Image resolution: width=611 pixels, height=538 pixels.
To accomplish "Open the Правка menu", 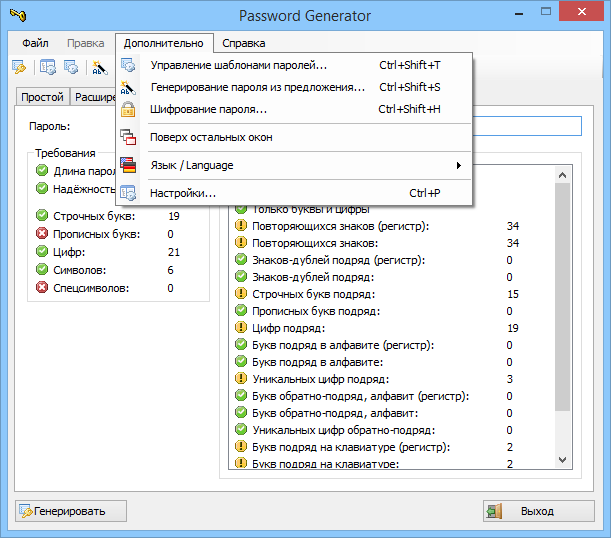I will [x=85, y=43].
